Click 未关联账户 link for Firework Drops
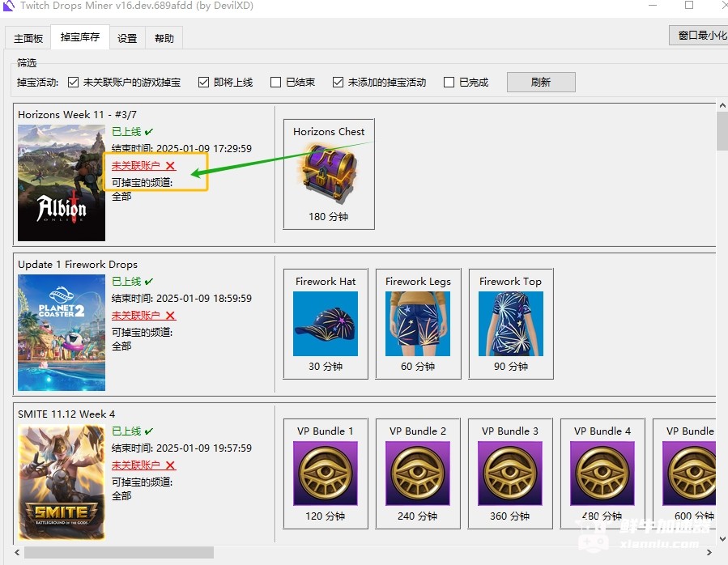Screen dimensions: 728x565 coord(143,316)
